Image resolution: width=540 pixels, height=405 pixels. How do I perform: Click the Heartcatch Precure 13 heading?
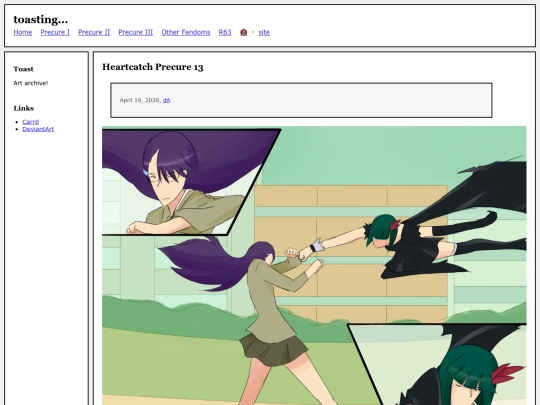(153, 67)
